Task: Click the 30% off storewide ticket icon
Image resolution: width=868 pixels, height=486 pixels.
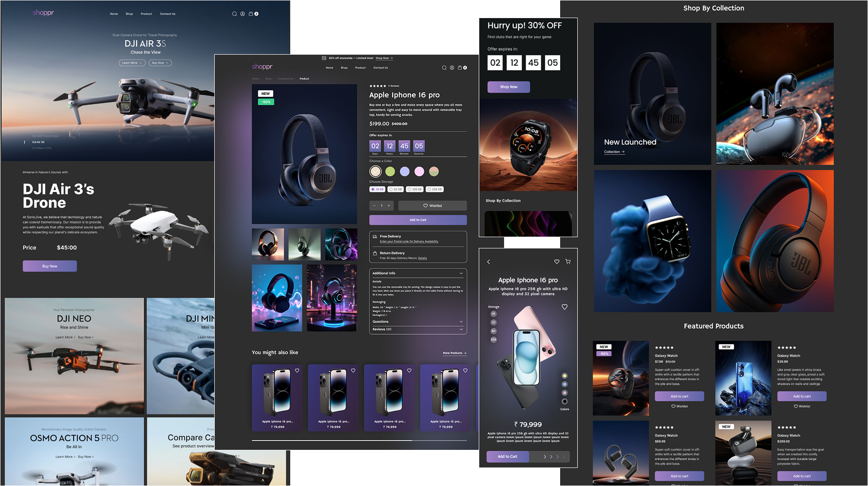Action: point(324,58)
